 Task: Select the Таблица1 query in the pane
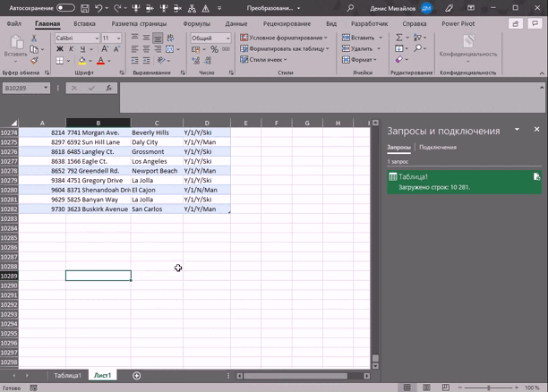464,182
